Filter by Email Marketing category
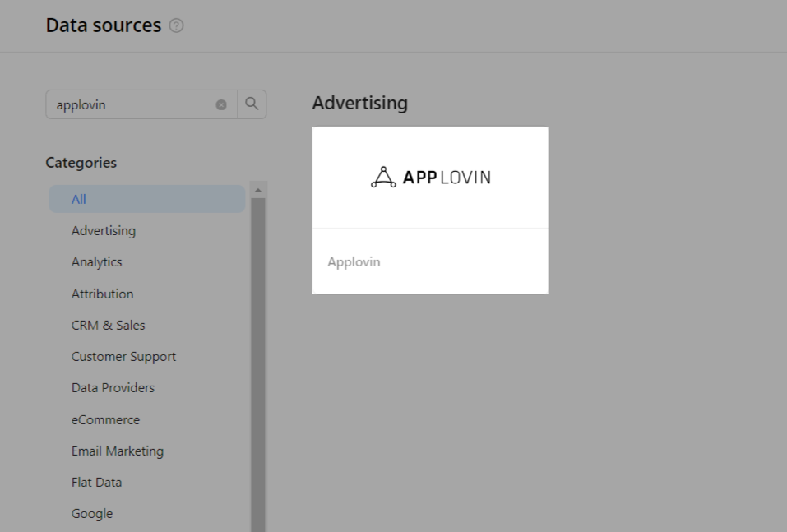Viewport: 787px width, 532px height. [x=118, y=451]
